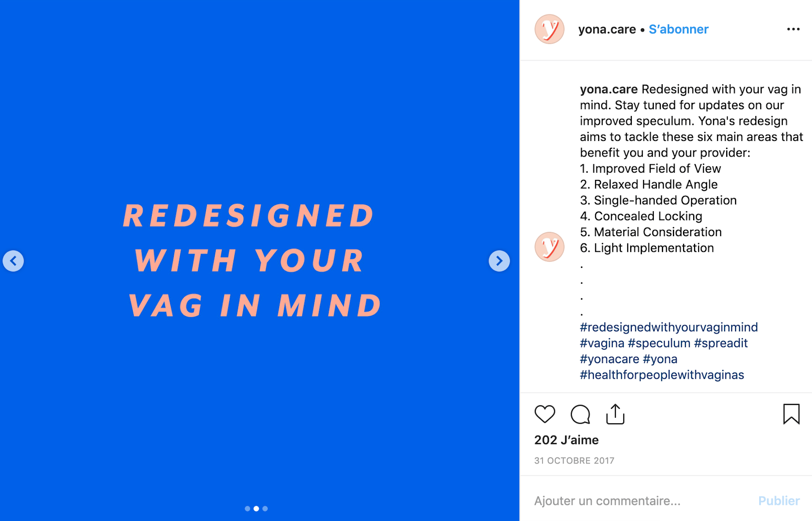Select the first carousel indicator dot
This screenshot has width=812, height=521.
coord(247,509)
